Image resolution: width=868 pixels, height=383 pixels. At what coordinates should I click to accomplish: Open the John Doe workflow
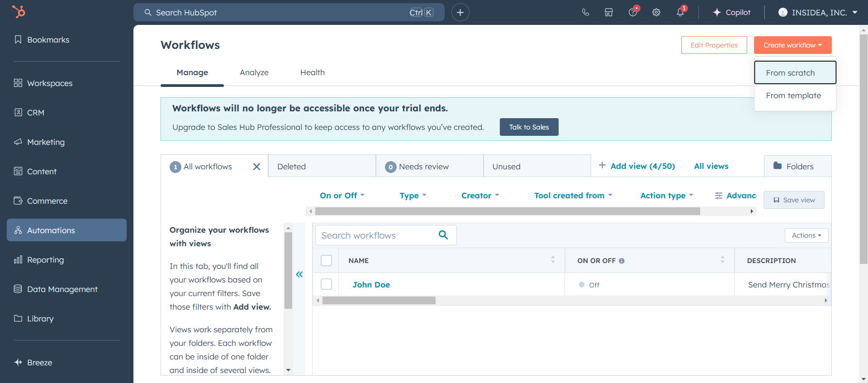click(x=371, y=285)
